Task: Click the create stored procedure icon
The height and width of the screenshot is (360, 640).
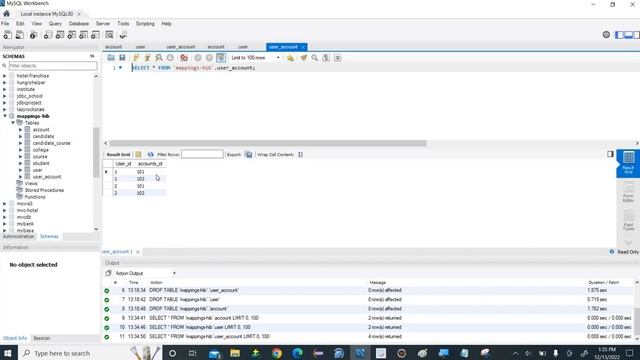Action: click(83, 35)
